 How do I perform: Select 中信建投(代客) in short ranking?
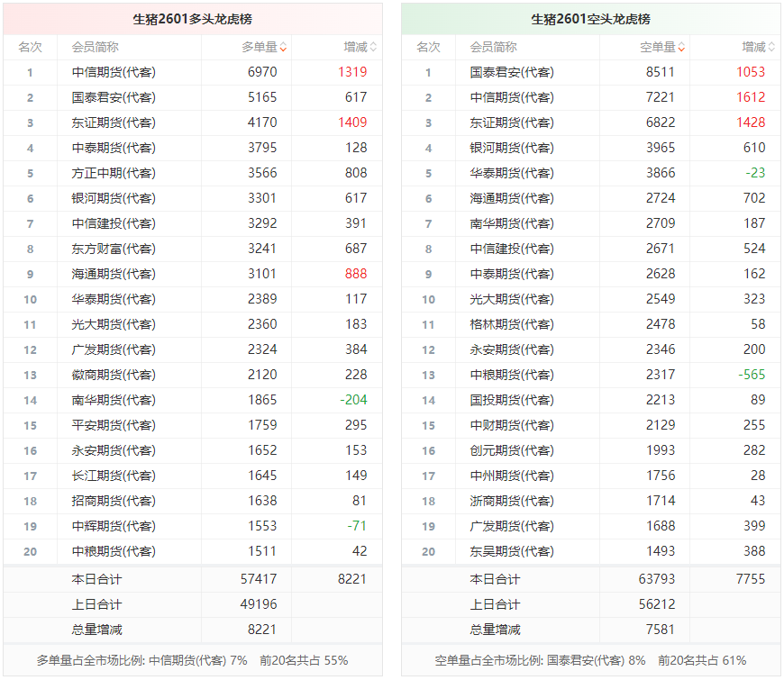tap(512, 249)
